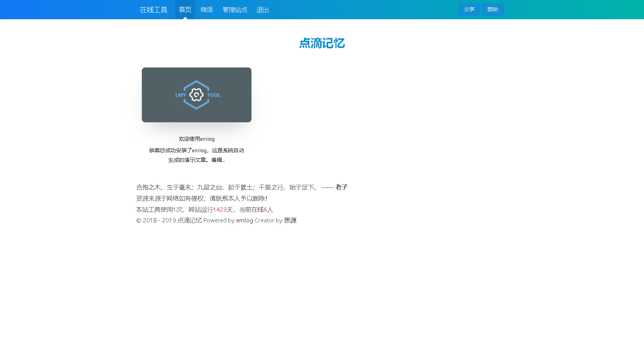Click the 编辑... link in article summary
Viewport: 644px width, 347px height.
217,160
